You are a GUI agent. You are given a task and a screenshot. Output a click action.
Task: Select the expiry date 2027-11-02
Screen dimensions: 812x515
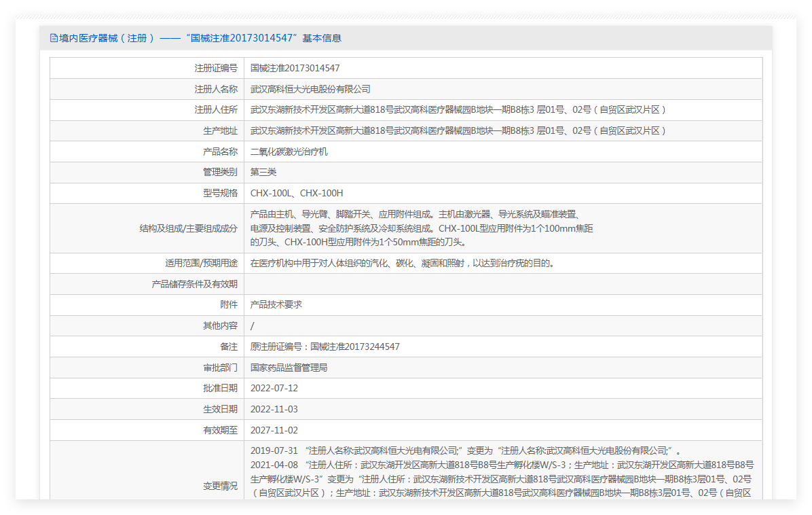tap(274, 430)
